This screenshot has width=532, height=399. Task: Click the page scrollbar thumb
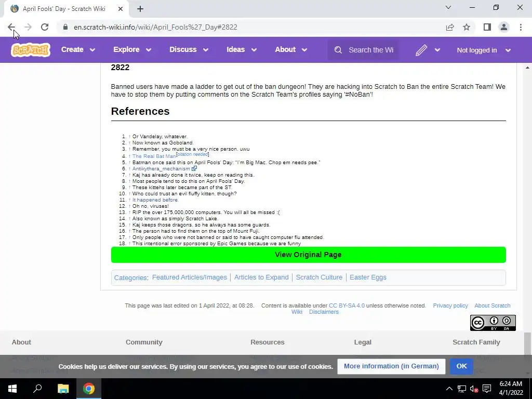coord(528,343)
